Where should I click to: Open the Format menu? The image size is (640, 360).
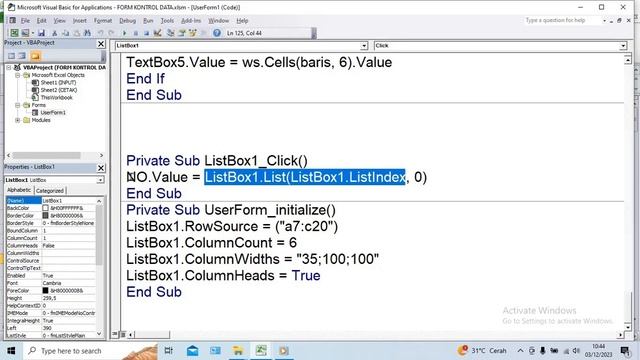pyautogui.click(x=103, y=20)
